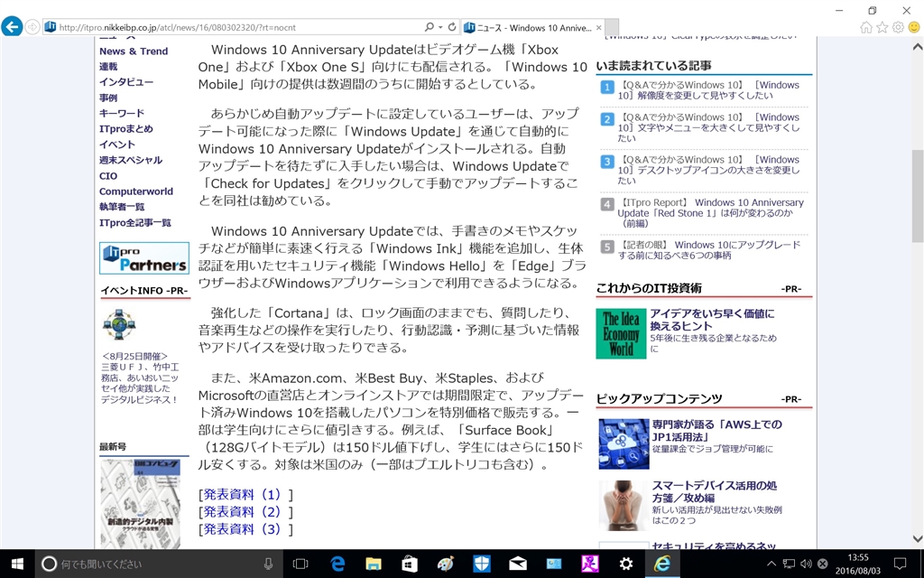
Task: Open the address bar dropdown arrow
Action: (440, 27)
